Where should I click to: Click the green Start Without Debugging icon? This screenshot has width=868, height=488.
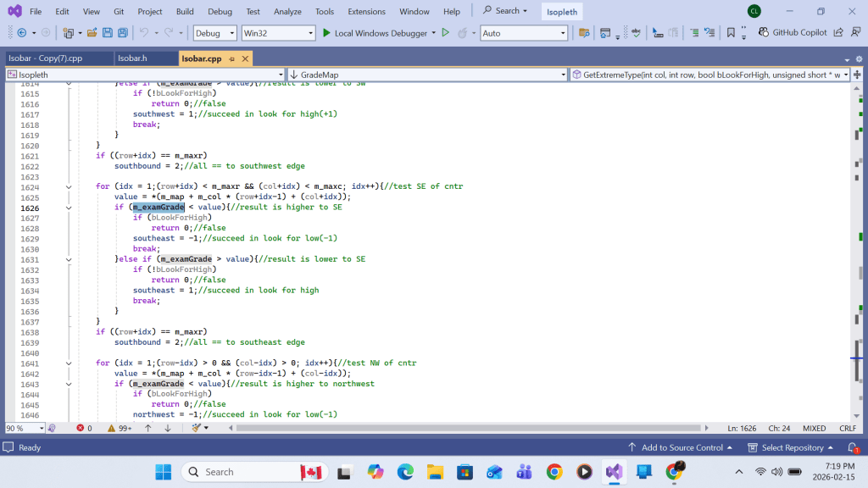[x=445, y=33]
